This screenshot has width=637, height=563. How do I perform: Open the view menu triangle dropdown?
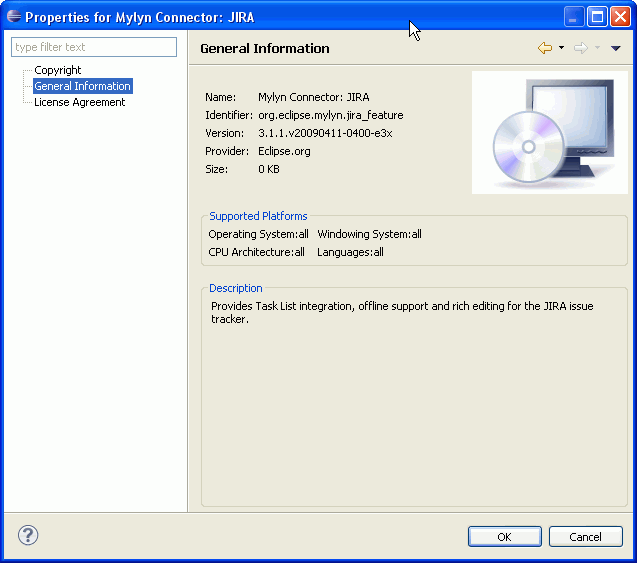[x=615, y=48]
